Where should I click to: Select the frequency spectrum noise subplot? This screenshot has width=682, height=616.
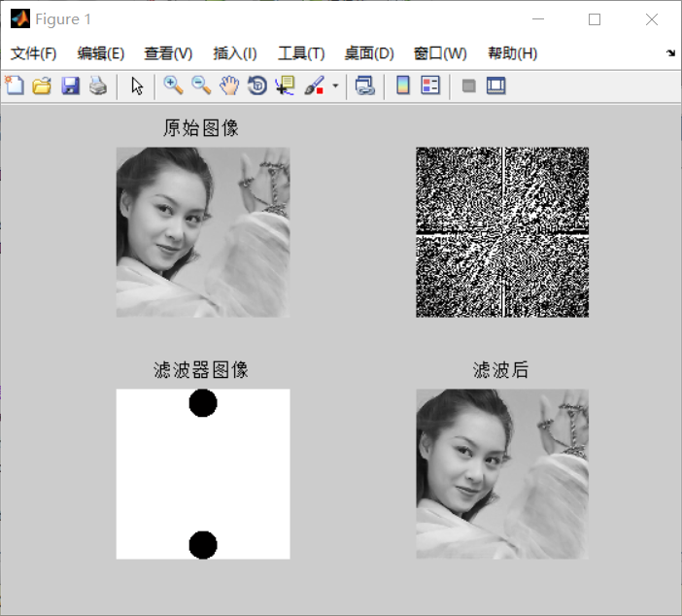[502, 232]
